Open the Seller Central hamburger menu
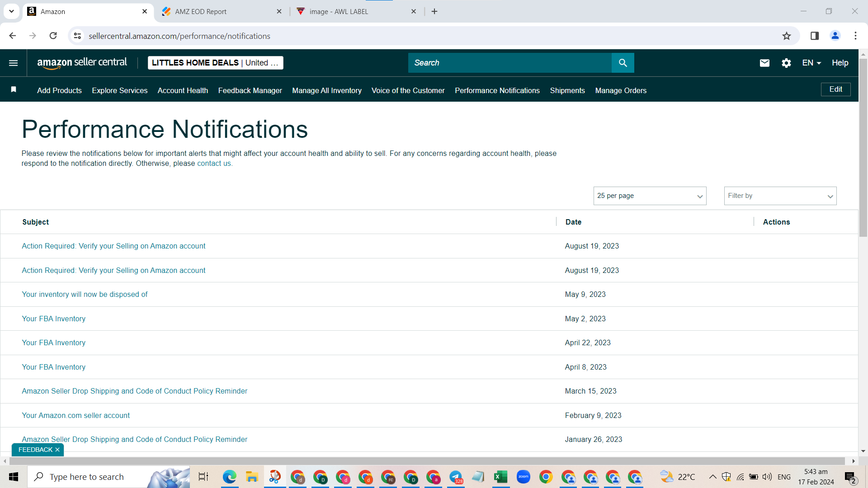 (x=14, y=63)
